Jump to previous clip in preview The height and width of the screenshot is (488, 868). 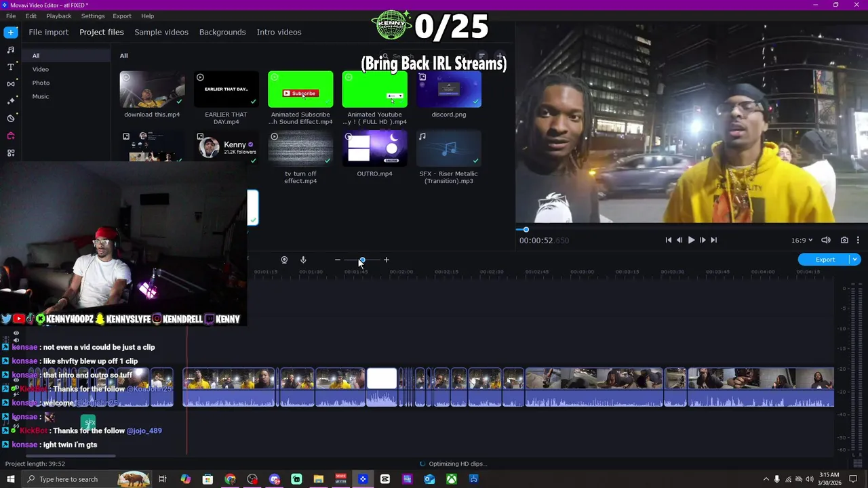[668, 240]
